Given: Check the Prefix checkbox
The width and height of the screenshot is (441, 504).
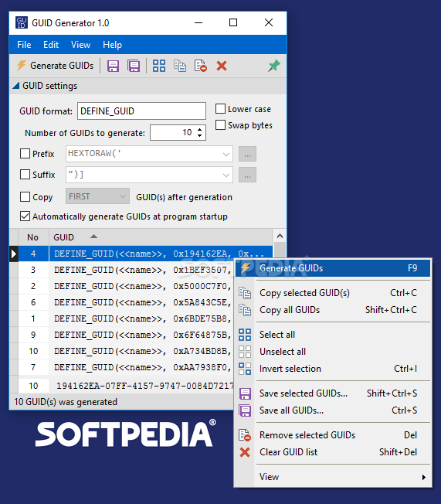Looking at the screenshot, I should (x=25, y=153).
